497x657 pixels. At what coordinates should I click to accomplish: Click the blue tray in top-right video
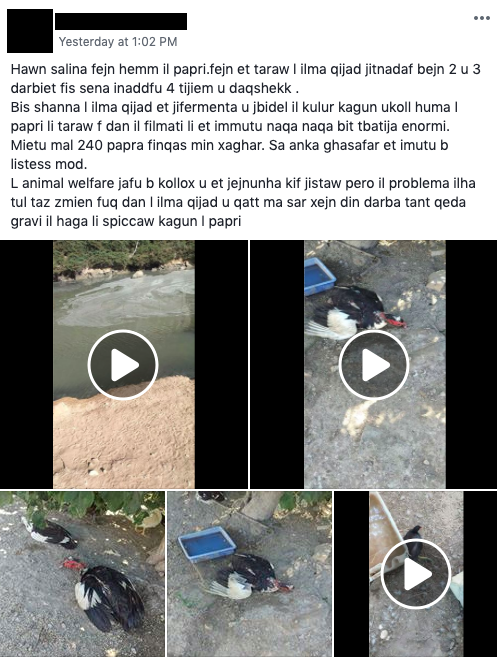click(x=319, y=277)
